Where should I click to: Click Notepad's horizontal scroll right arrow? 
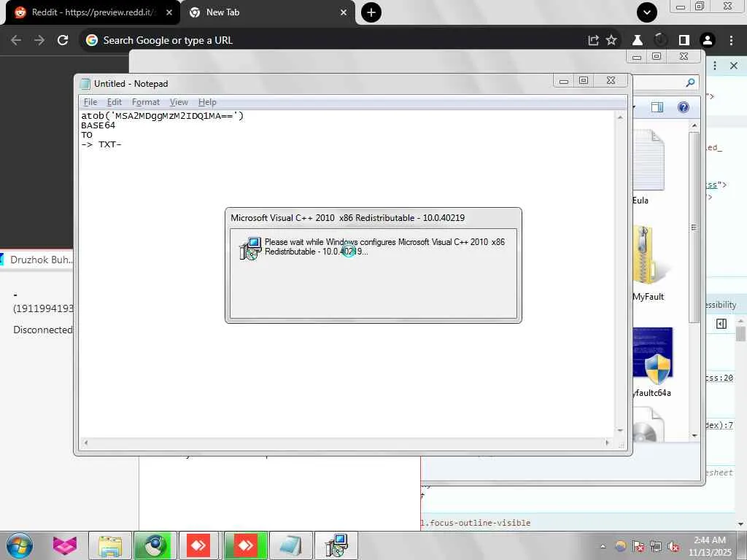[607, 443]
